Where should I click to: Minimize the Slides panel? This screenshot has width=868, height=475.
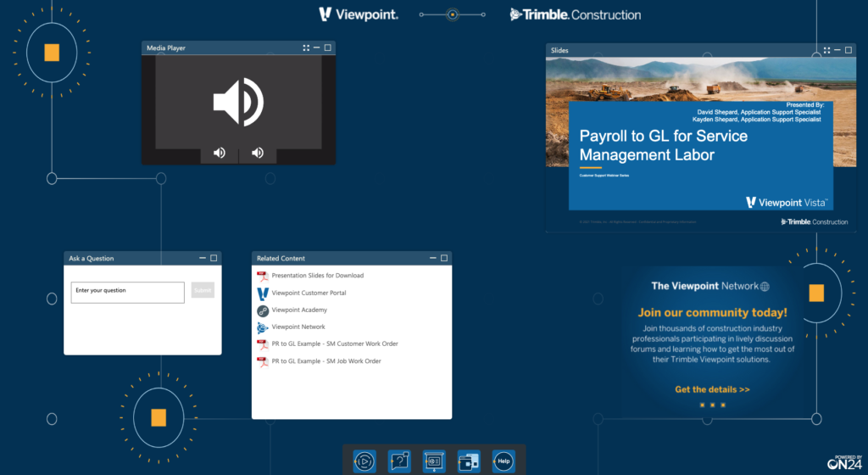tap(837, 50)
